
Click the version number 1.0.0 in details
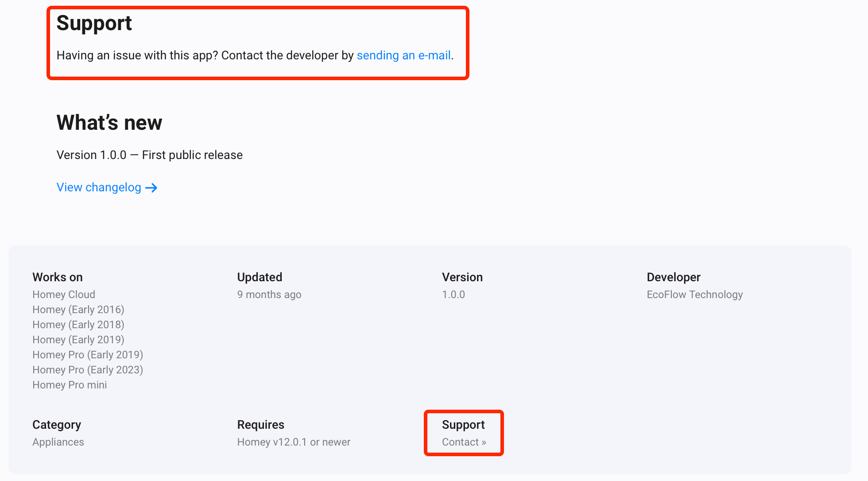(x=453, y=295)
